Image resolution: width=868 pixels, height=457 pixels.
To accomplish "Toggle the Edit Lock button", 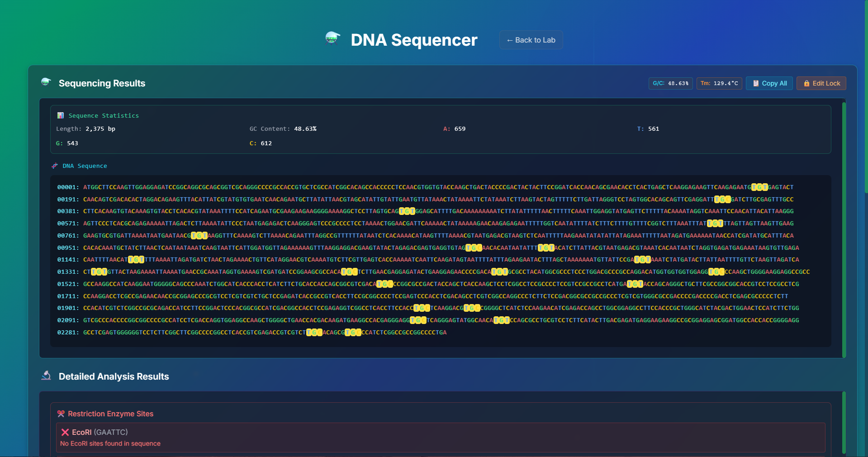I will [x=821, y=83].
